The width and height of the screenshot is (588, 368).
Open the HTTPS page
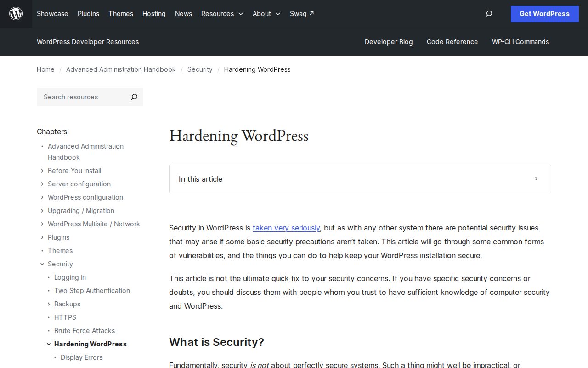[x=65, y=317]
